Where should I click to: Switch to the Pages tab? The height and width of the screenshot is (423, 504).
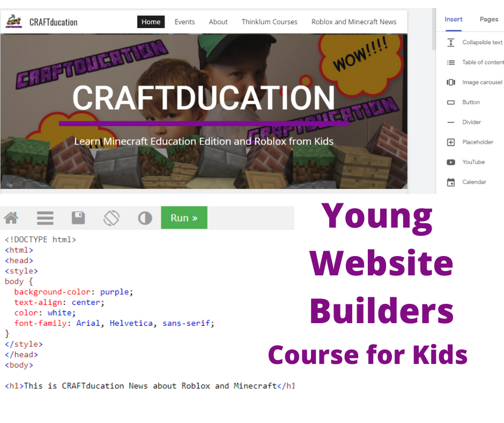point(488,19)
